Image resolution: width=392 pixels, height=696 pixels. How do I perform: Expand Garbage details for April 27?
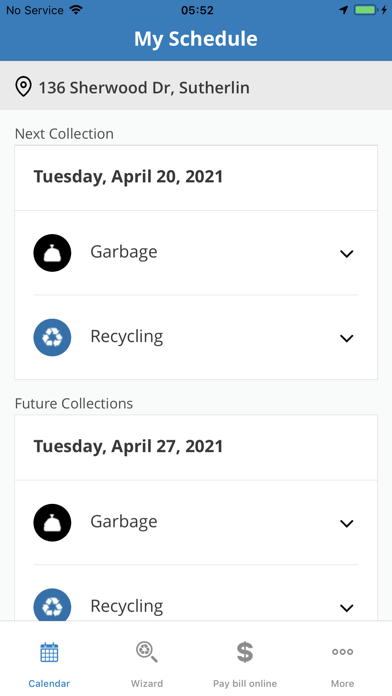click(347, 523)
